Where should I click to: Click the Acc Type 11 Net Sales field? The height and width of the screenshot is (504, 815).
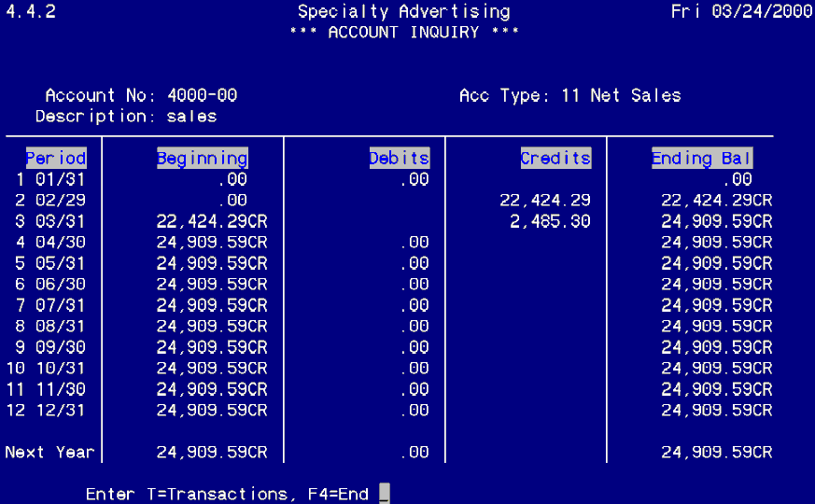coord(620,95)
